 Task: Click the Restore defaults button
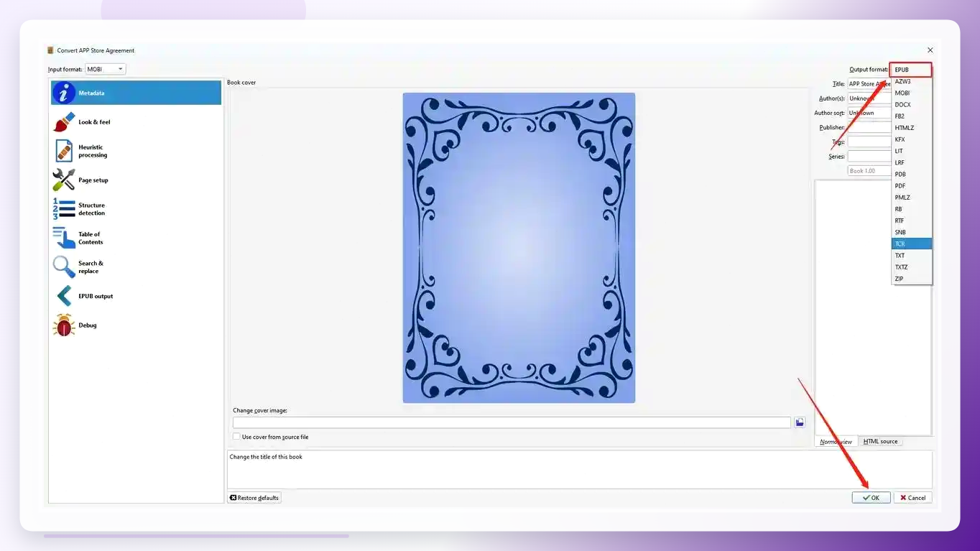coord(254,498)
